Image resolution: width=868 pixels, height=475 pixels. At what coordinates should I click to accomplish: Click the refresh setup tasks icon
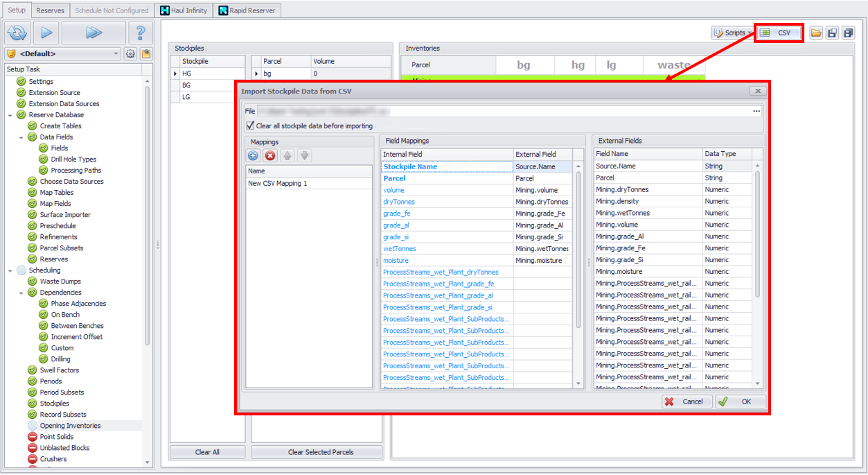17,33
